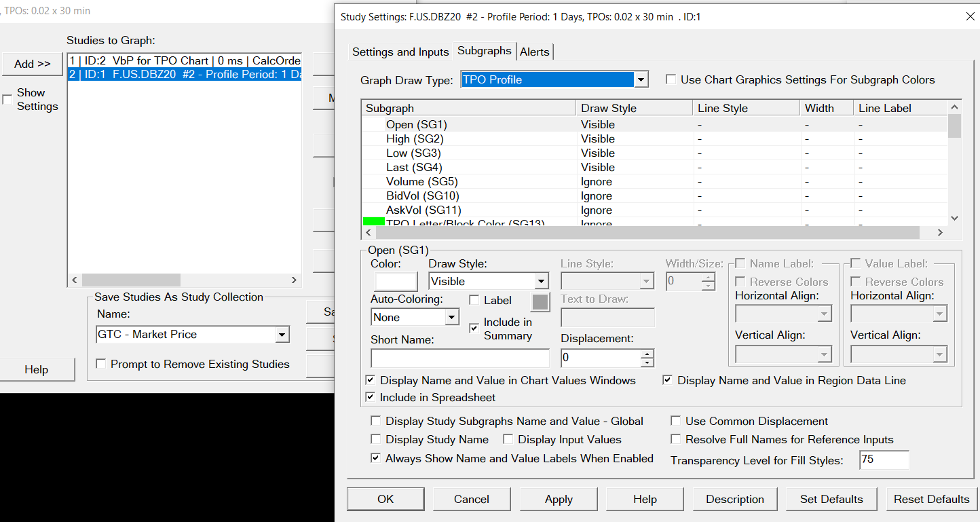Enable Prompt to Remove Existing Studies

coord(101,364)
